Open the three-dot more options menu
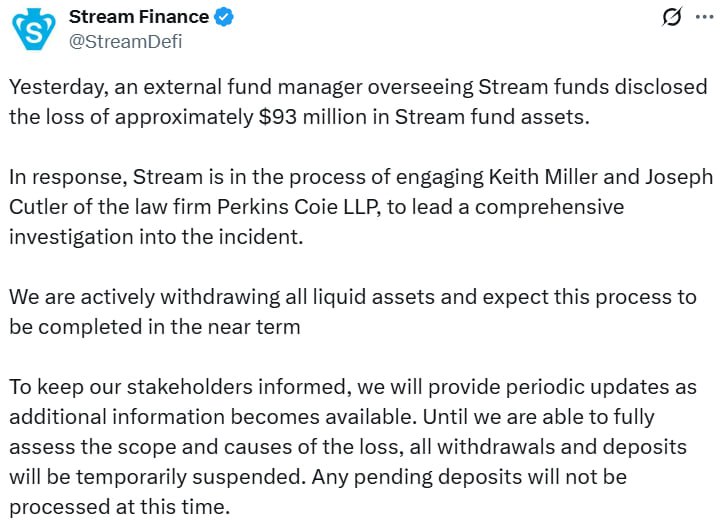 [704, 18]
